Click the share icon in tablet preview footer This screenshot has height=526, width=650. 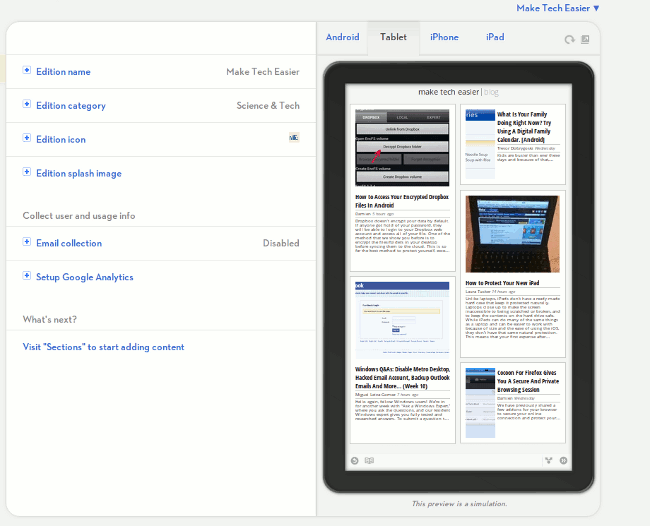(x=548, y=461)
